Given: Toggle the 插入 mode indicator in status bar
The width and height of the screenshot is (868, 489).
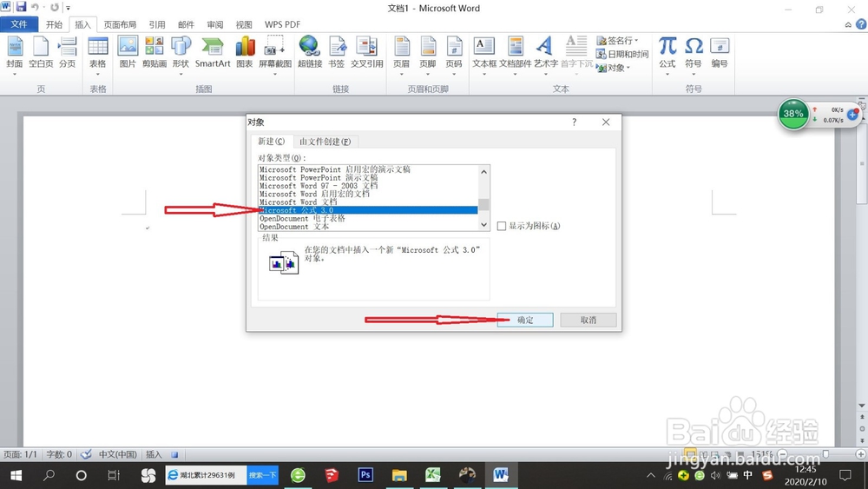Looking at the screenshot, I should (154, 454).
